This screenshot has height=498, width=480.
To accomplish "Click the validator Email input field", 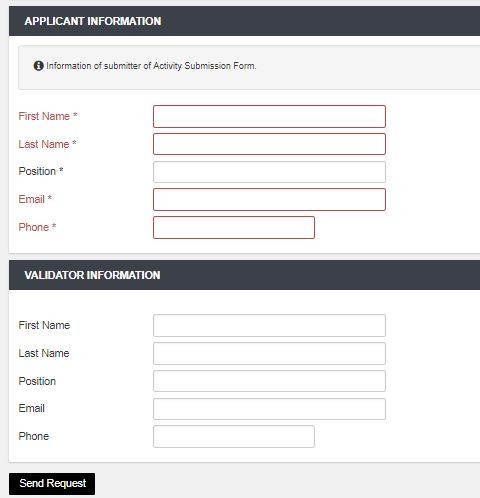I will (x=269, y=409).
